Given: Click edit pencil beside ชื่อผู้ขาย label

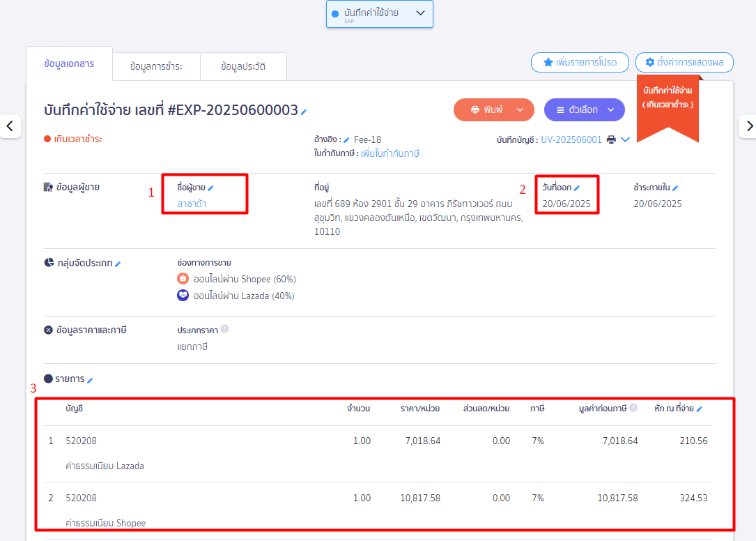Looking at the screenshot, I should point(211,188).
